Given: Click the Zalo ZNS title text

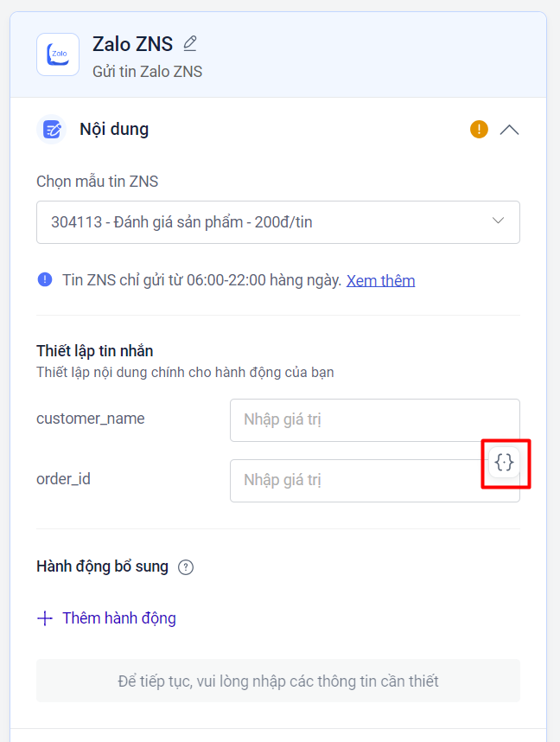Looking at the screenshot, I should coord(133,44).
